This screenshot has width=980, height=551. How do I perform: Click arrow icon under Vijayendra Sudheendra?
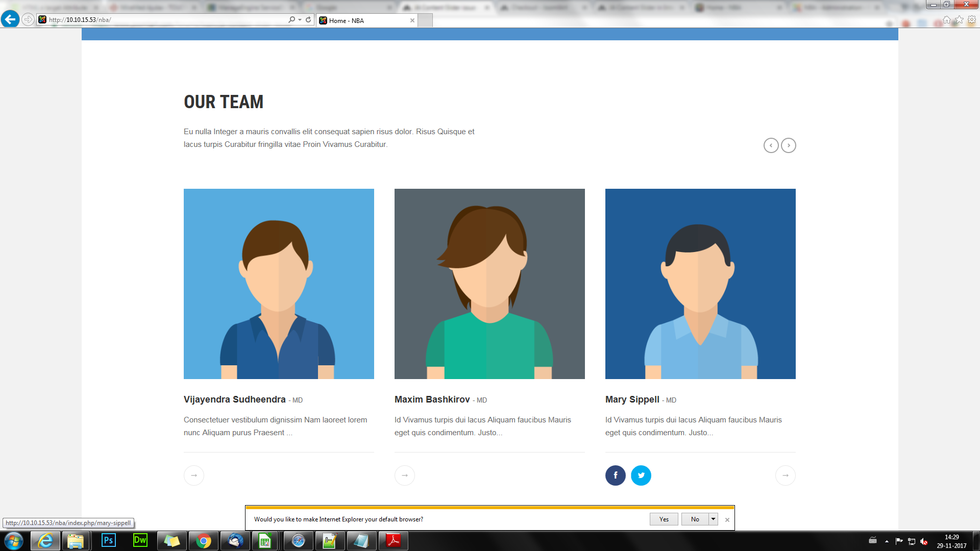[x=193, y=475]
